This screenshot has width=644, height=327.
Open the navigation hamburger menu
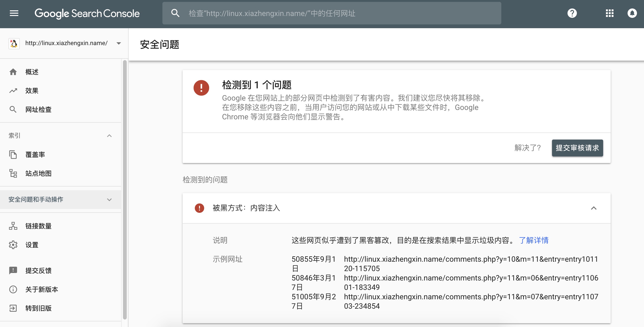coord(14,13)
